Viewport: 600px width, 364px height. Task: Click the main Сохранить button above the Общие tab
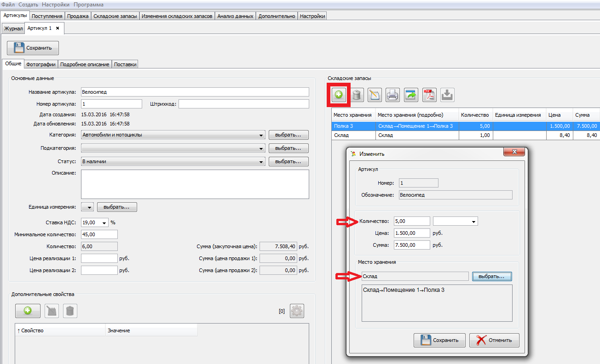coord(33,48)
